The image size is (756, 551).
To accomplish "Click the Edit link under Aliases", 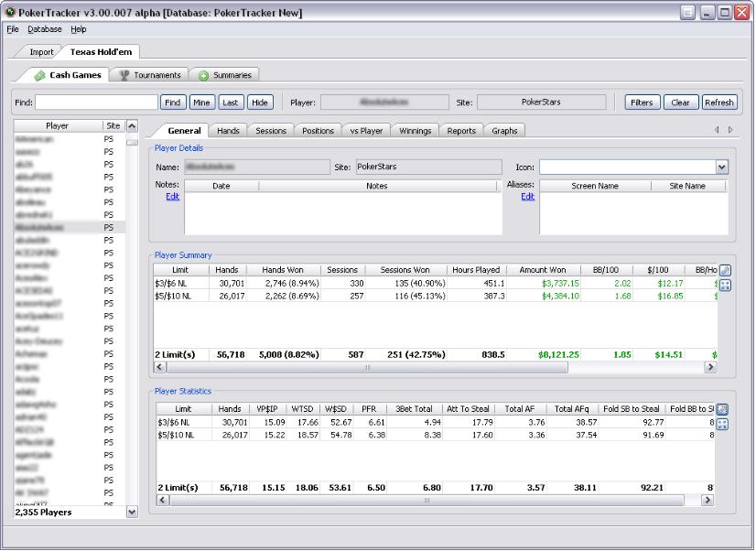I will point(528,196).
